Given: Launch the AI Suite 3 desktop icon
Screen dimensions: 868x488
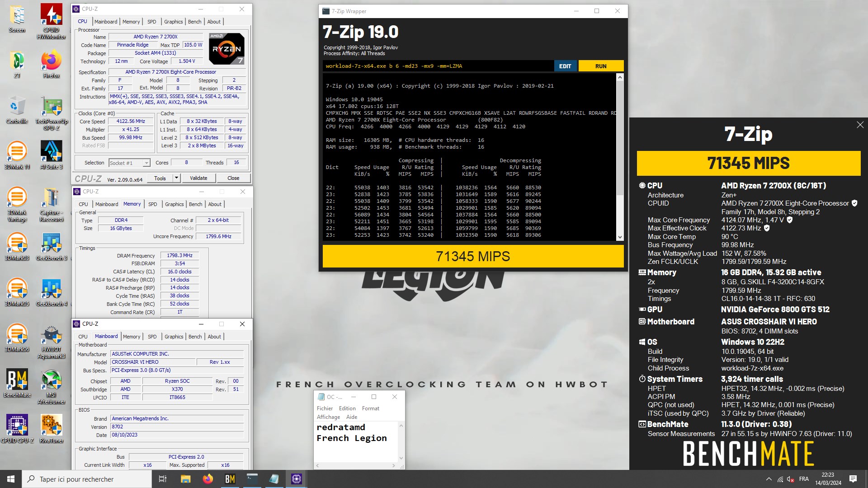Looking at the screenshot, I should (x=52, y=155).
